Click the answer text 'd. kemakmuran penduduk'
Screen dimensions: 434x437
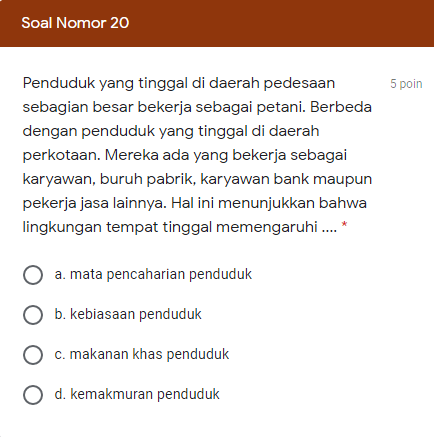click(x=137, y=394)
